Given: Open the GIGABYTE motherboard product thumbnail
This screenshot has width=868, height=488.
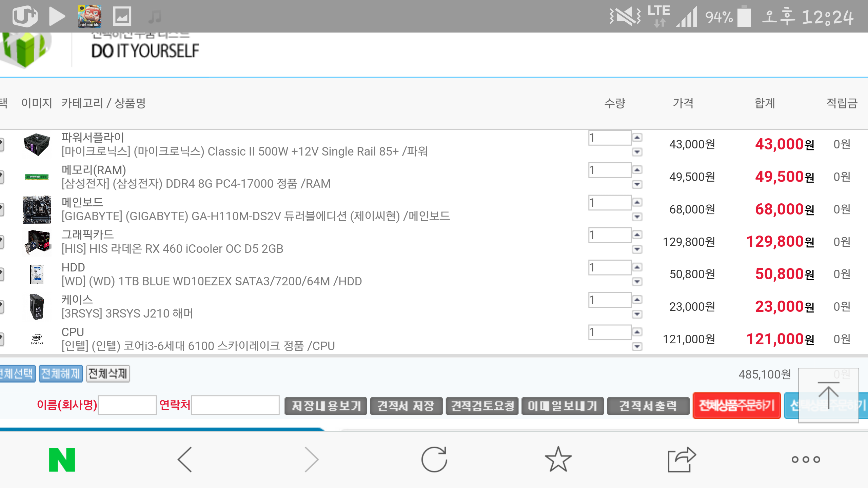Looking at the screenshot, I should [37, 209].
